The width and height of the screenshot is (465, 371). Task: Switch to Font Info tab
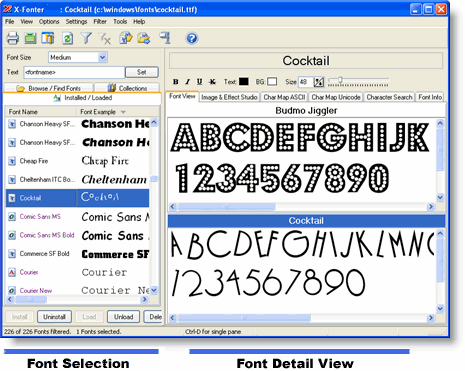(x=430, y=97)
